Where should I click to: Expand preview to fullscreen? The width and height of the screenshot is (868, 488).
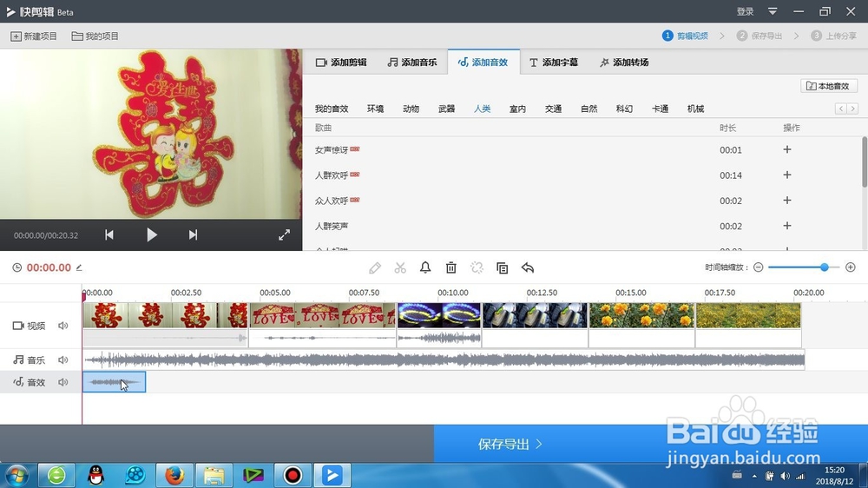tap(284, 234)
